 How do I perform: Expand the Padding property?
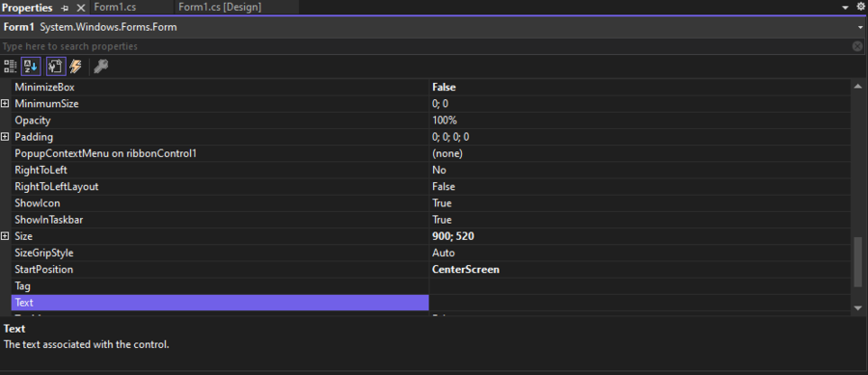pos(6,137)
